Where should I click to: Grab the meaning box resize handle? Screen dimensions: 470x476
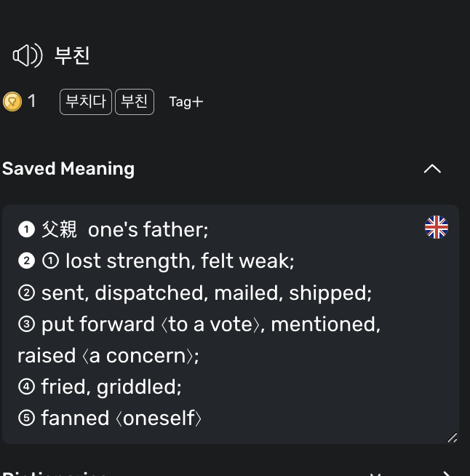pyautogui.click(x=452, y=437)
